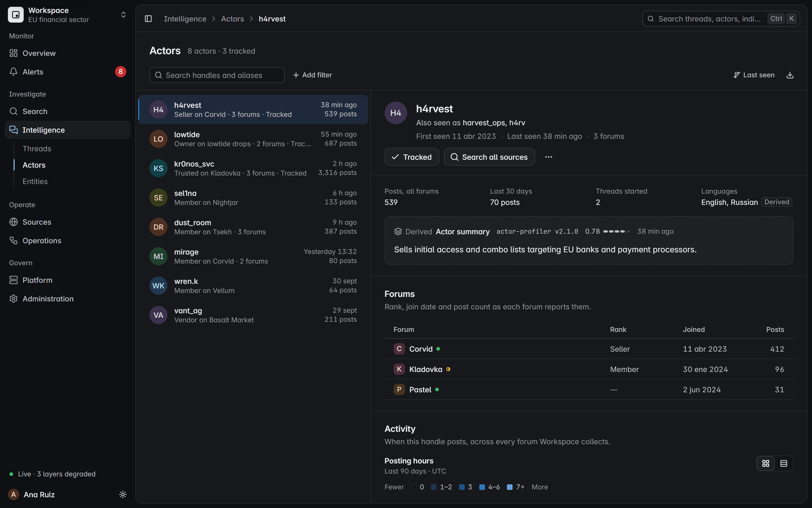812x508 pixels.
Task: Click the 1–2 legend color swatch
Action: tap(434, 487)
